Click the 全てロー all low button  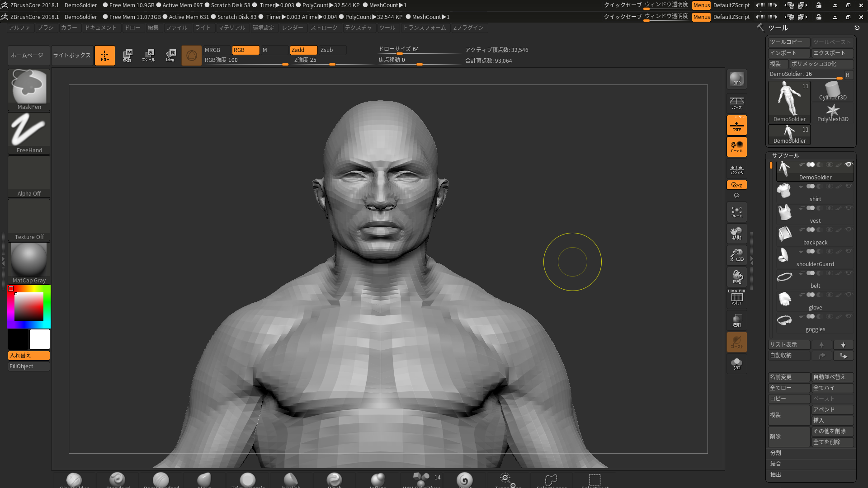[x=788, y=387]
